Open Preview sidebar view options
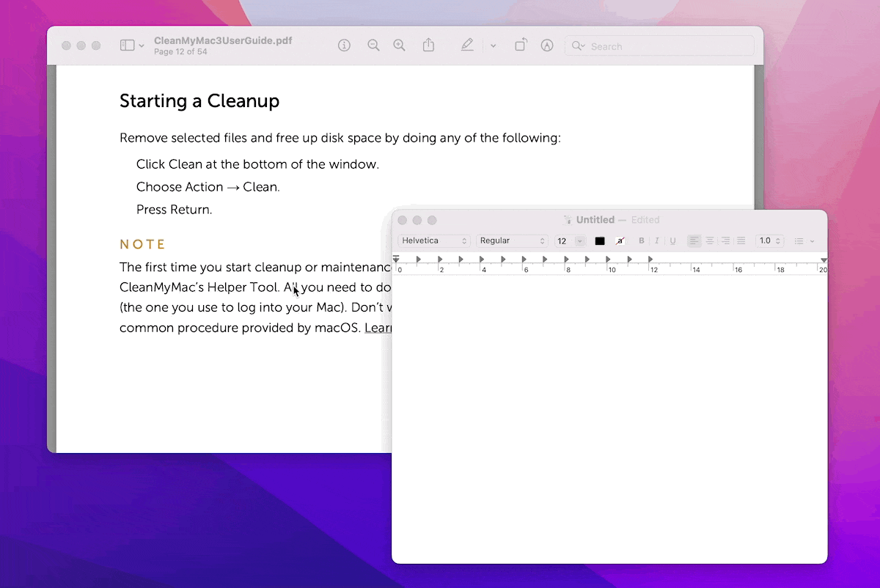The height and width of the screenshot is (588, 880). 142,45
